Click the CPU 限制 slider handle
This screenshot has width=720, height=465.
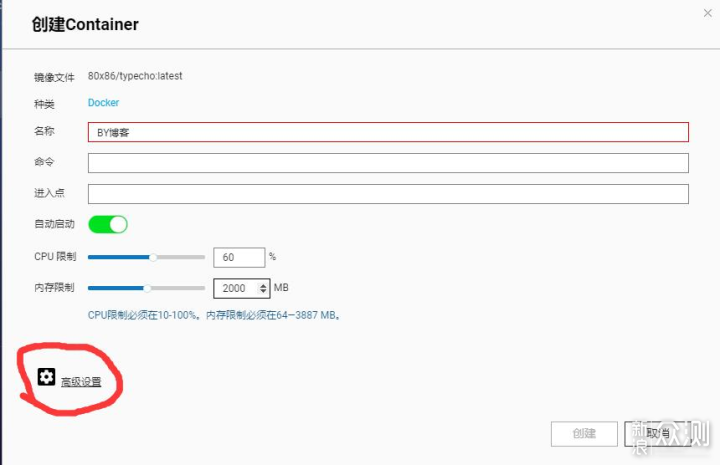click(x=153, y=257)
